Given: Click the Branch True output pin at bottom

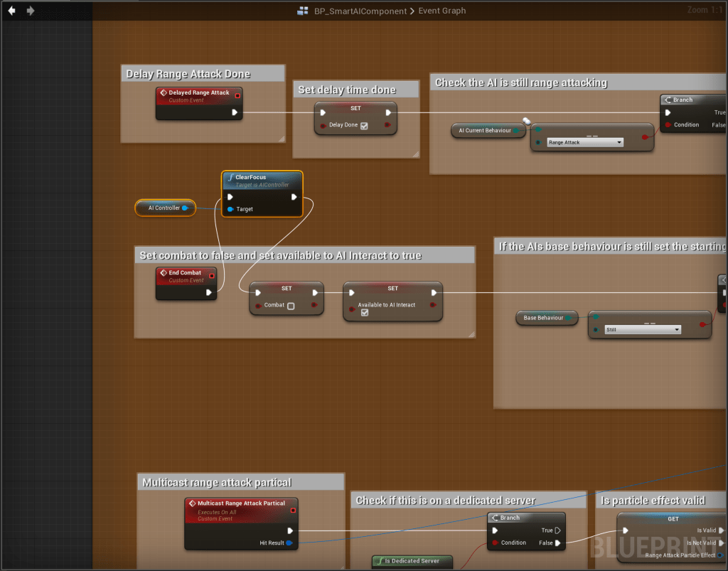Looking at the screenshot, I should [558, 530].
